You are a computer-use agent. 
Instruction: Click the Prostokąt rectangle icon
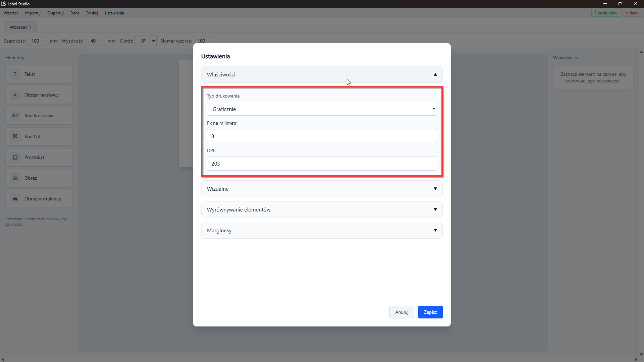click(15, 157)
